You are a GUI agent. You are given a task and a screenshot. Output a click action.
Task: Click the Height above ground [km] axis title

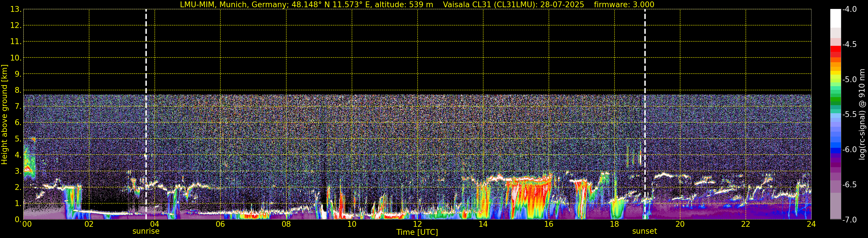4,115
